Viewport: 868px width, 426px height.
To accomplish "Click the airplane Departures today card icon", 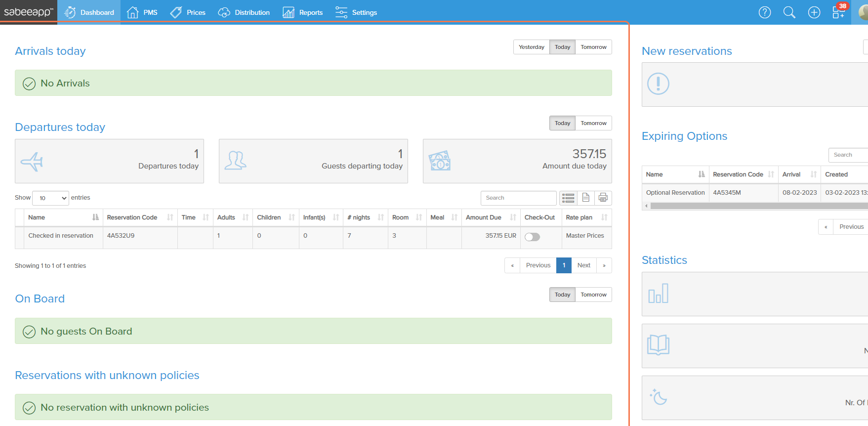I will coord(32,161).
